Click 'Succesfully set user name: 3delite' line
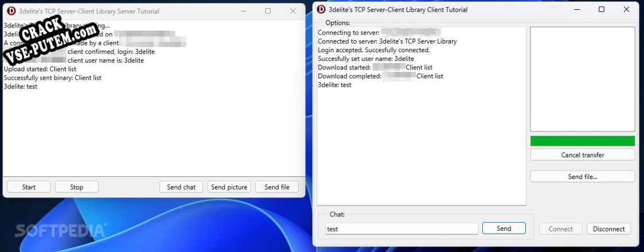 click(366, 59)
